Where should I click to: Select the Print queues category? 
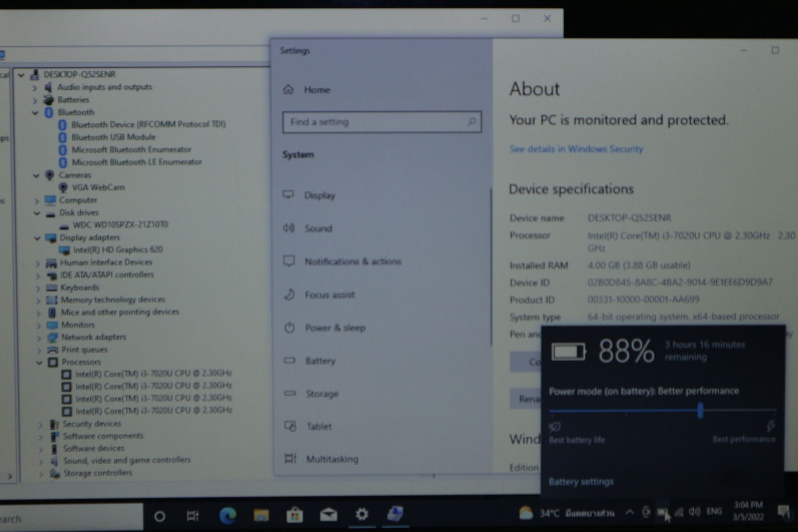click(x=84, y=350)
